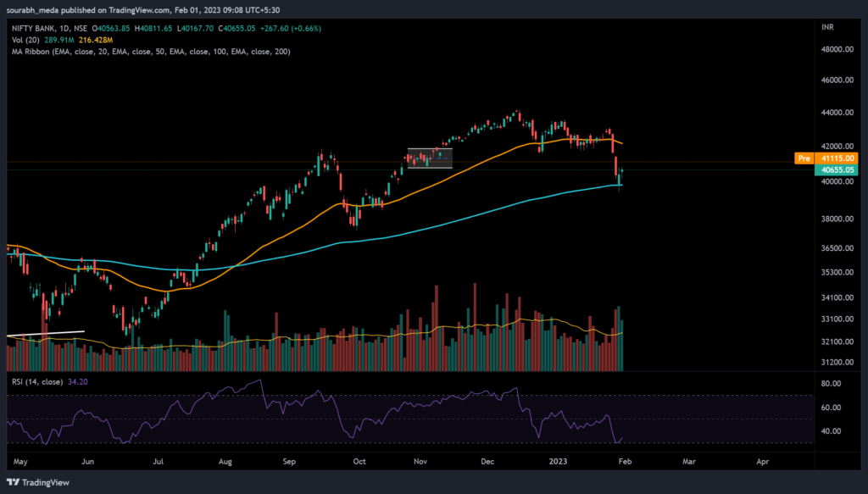The width and height of the screenshot is (868, 494).
Task: Click the volume average value 216.428M
Action: pos(96,40)
